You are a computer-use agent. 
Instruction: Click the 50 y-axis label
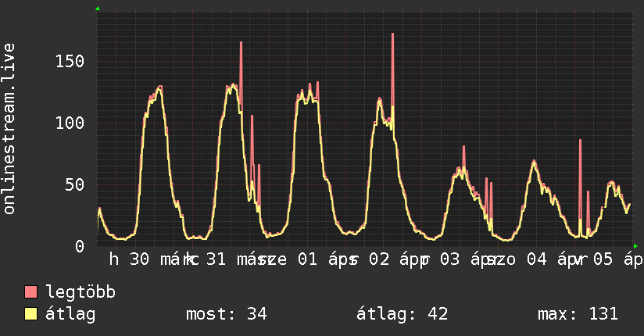(x=75, y=185)
